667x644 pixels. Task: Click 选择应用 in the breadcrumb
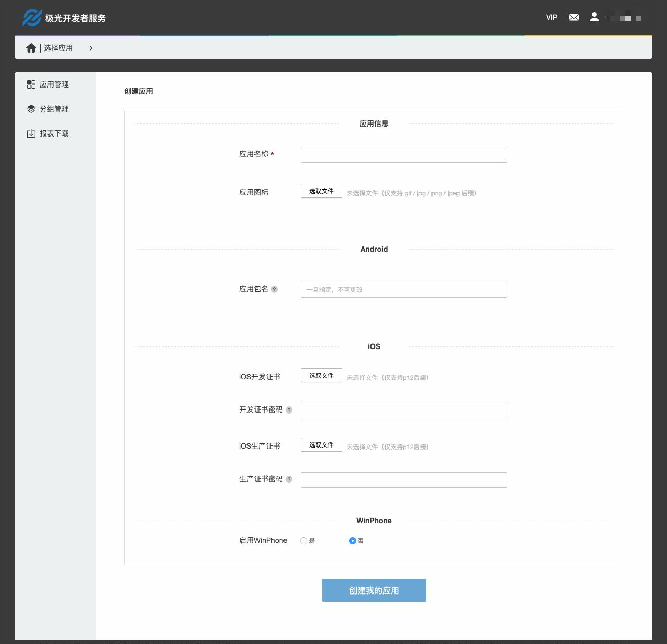pyautogui.click(x=58, y=48)
